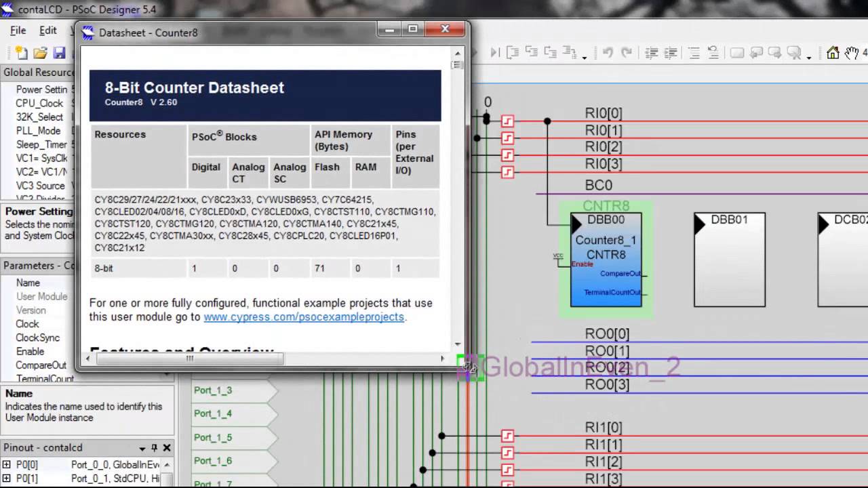Expand the P0[1] pin tree node
The image size is (868, 488).
[7, 479]
